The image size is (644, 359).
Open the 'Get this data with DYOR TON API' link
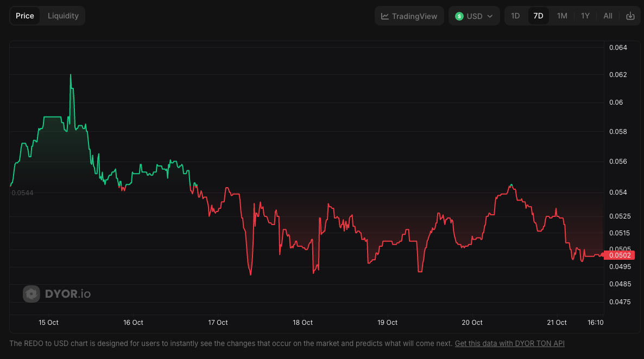point(510,343)
